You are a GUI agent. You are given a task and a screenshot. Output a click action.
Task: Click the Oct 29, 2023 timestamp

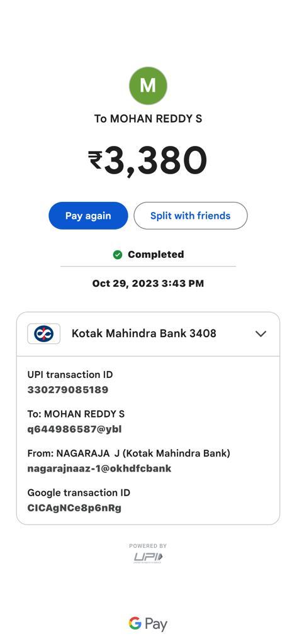click(x=148, y=284)
